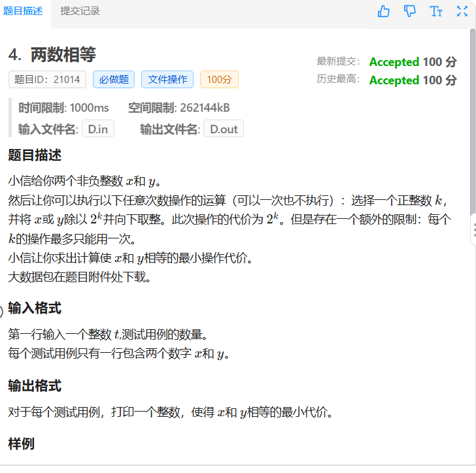Image resolution: width=476 pixels, height=473 pixels.
Task: Select the 必做题 tag
Action: pos(114,80)
